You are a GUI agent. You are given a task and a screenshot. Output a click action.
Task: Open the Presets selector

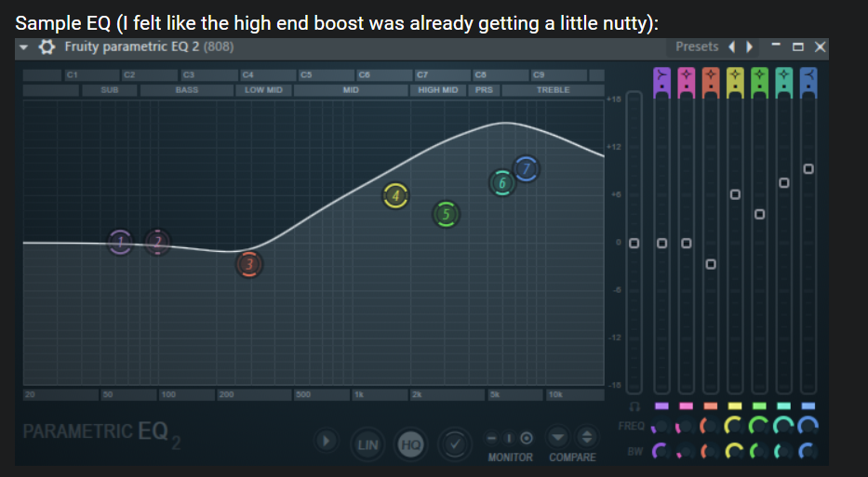point(697,46)
